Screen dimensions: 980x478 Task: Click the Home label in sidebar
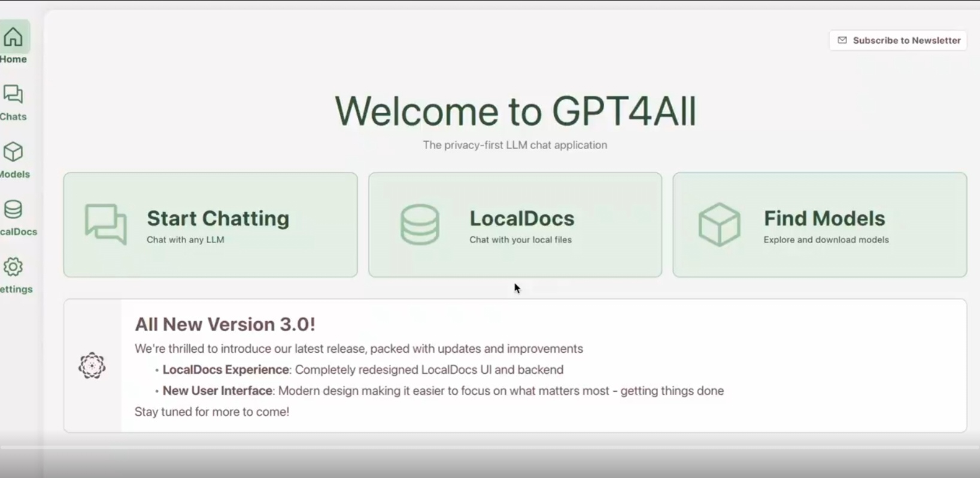pyautogui.click(x=13, y=59)
